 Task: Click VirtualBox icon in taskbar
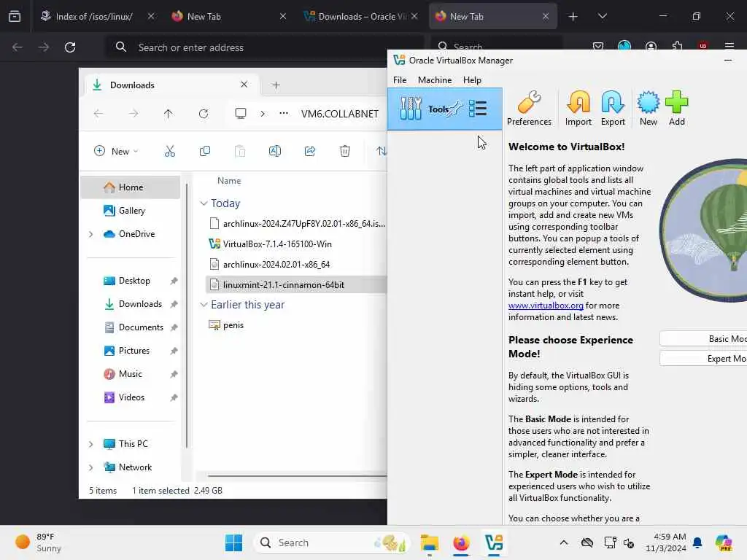[x=494, y=542]
